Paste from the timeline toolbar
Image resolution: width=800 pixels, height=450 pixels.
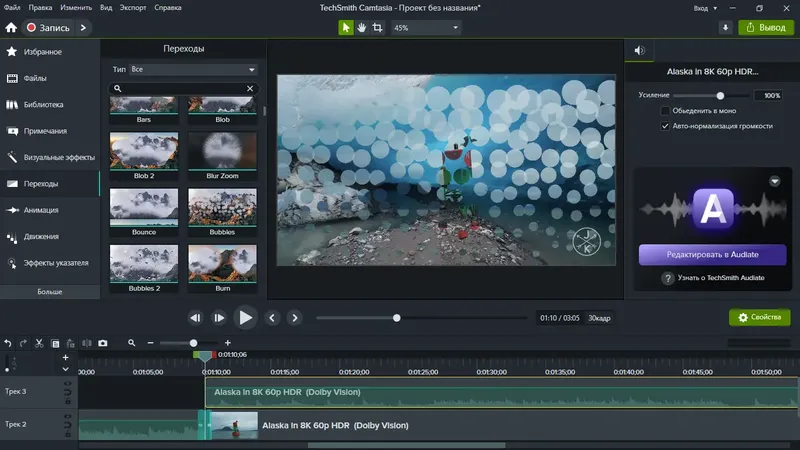[70, 343]
